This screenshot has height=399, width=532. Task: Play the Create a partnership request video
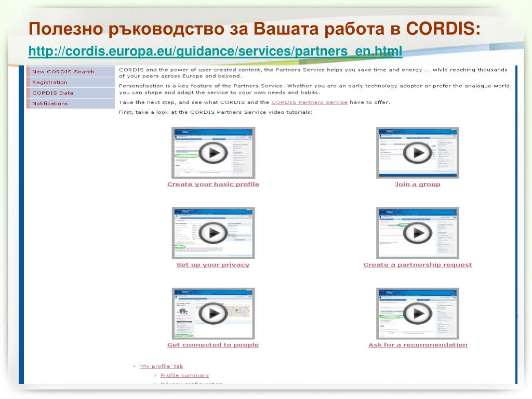(417, 233)
